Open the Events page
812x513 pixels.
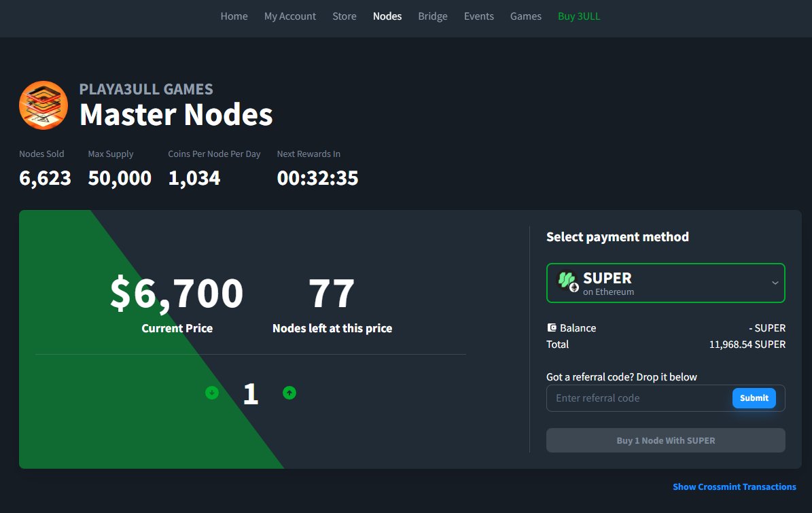pyautogui.click(x=479, y=16)
